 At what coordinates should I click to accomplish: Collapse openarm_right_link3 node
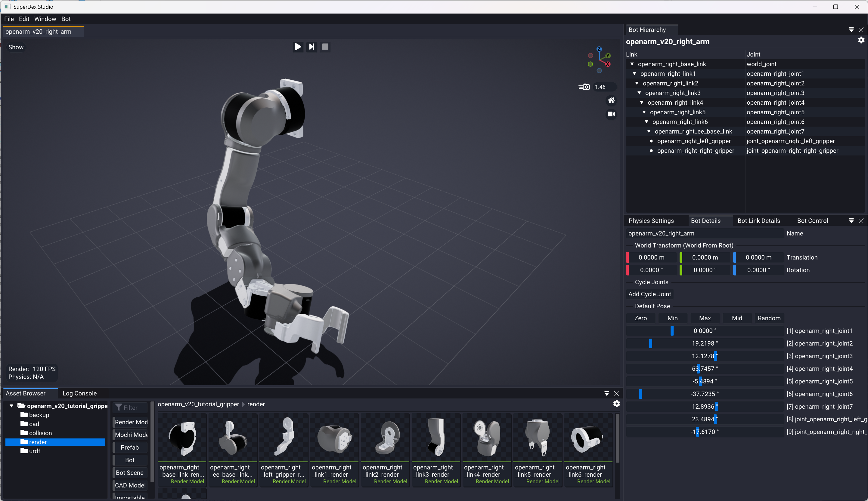click(x=639, y=93)
